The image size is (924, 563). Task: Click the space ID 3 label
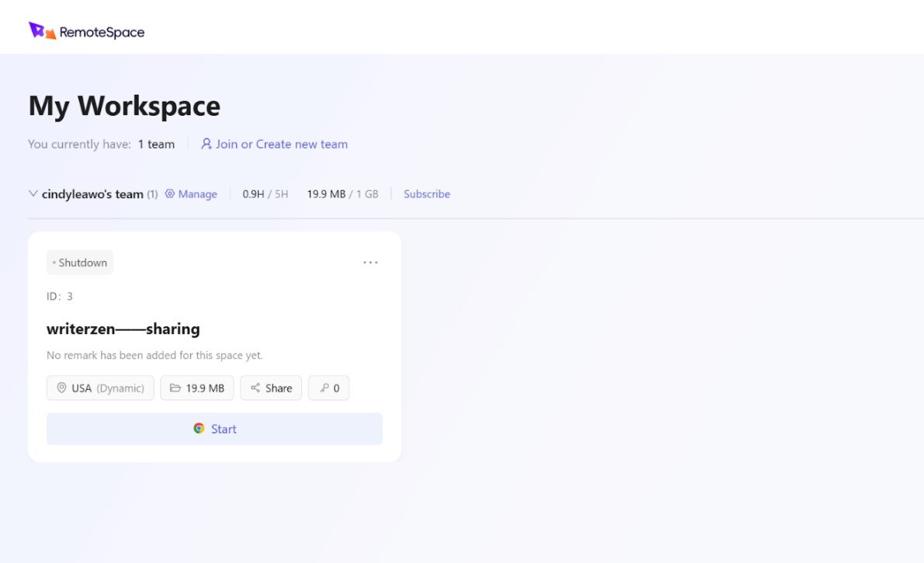point(58,296)
